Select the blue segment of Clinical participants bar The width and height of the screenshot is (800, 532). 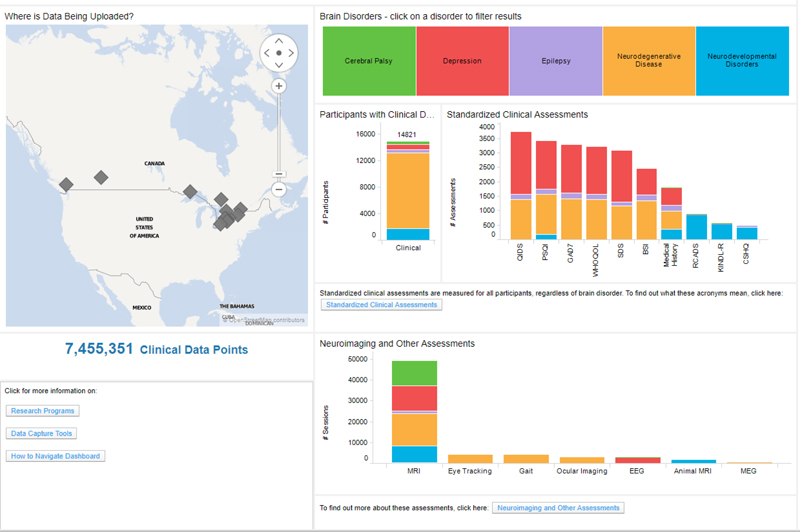(408, 234)
